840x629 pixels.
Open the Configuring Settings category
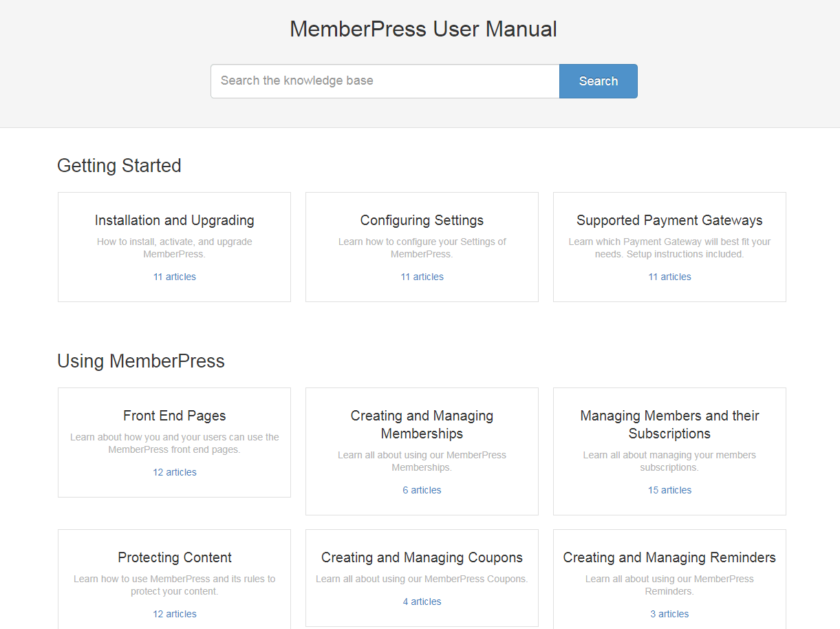[422, 221]
